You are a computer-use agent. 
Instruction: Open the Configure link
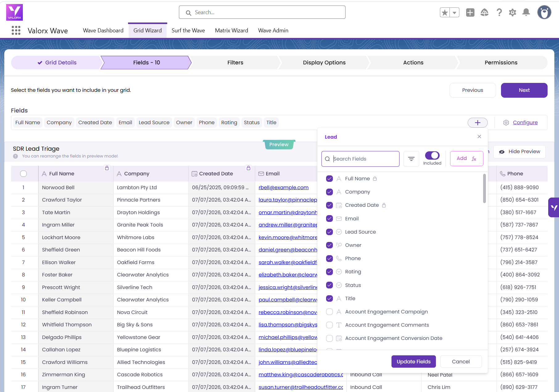tap(525, 123)
